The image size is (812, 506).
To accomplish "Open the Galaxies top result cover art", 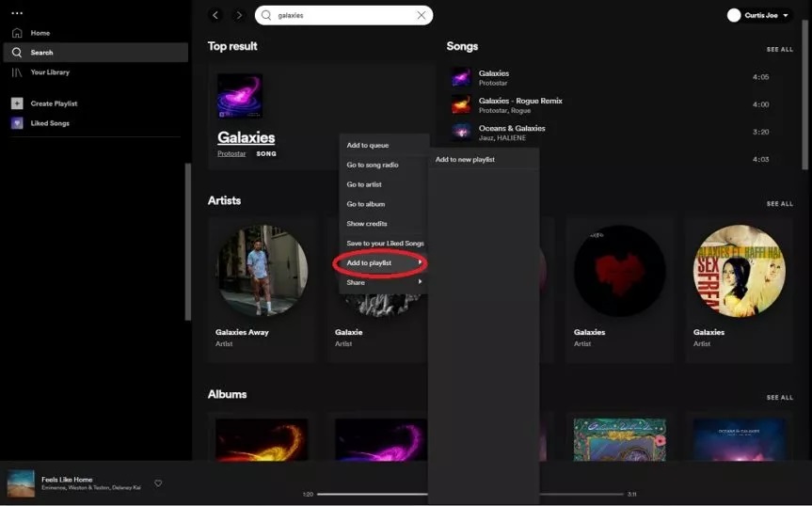I will click(x=240, y=96).
